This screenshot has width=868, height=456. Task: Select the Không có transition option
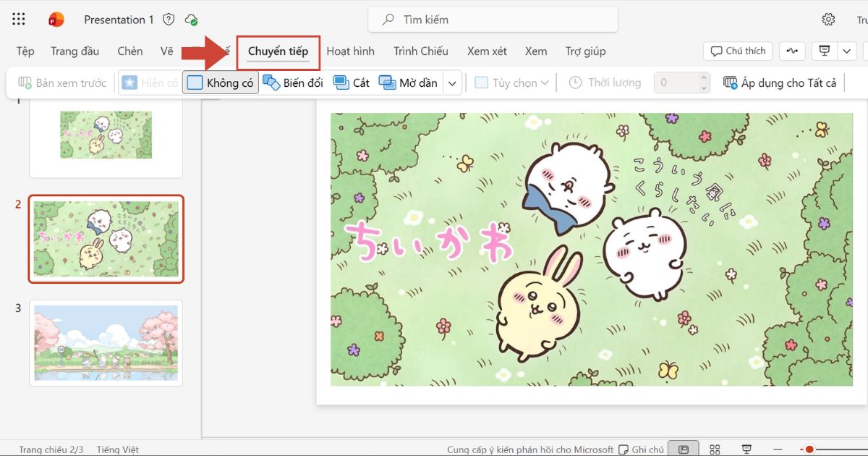(220, 83)
